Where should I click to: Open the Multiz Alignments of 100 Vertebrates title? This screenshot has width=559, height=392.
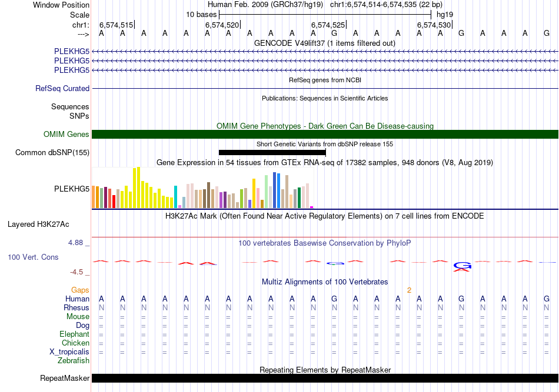click(325, 282)
